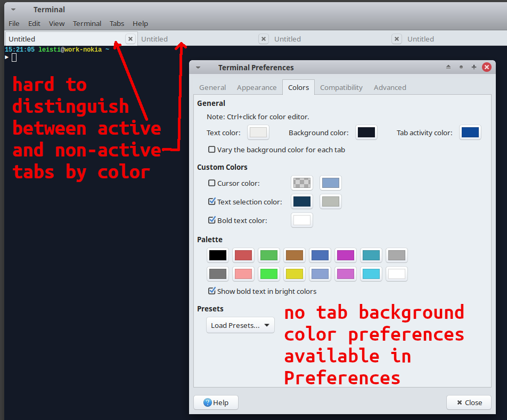Screen dimensions: 507x420
Task: Open the Terminal menu in the menu bar
Action: click(87, 23)
